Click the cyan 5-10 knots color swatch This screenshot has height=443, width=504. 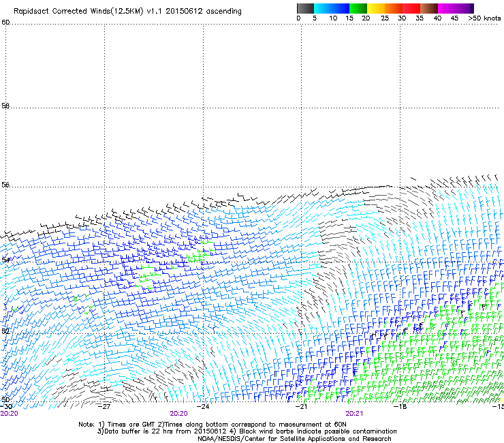point(323,8)
